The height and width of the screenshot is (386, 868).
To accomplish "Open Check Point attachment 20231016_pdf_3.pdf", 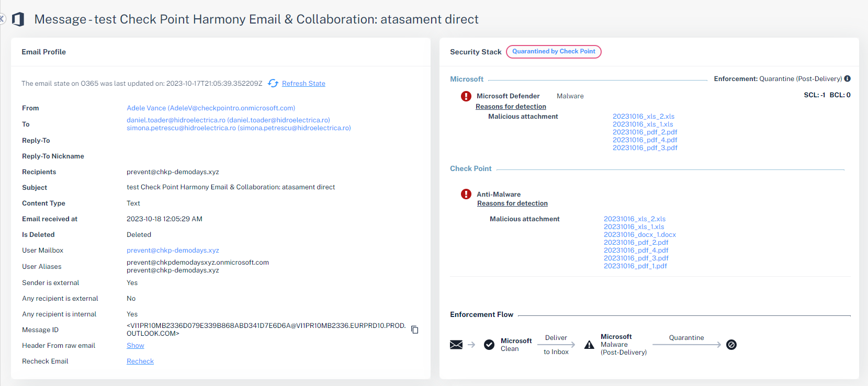I will pos(636,258).
